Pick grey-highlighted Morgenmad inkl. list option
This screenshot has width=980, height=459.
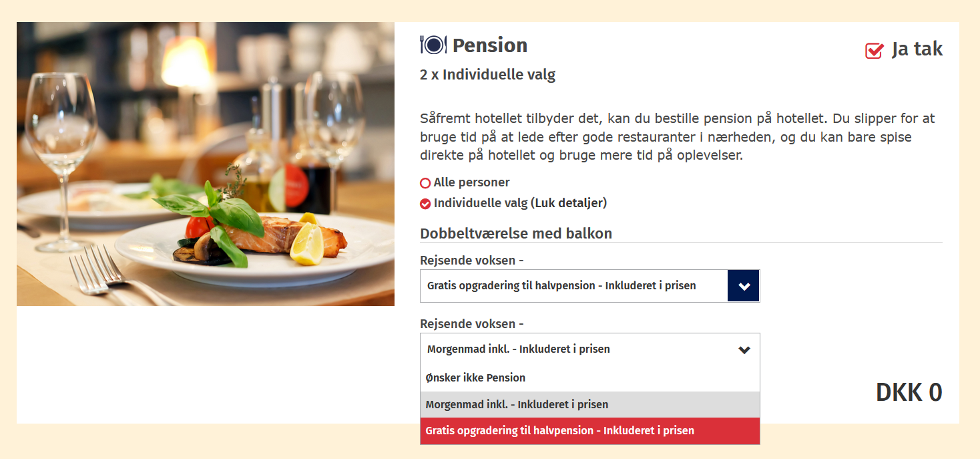coord(517,405)
